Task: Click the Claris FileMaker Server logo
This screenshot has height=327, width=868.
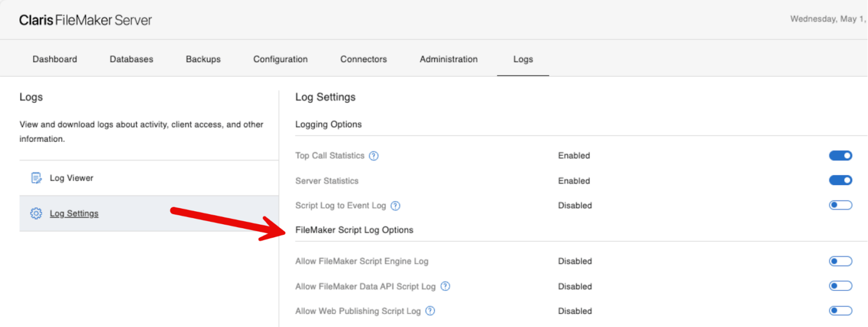Action: [x=85, y=19]
